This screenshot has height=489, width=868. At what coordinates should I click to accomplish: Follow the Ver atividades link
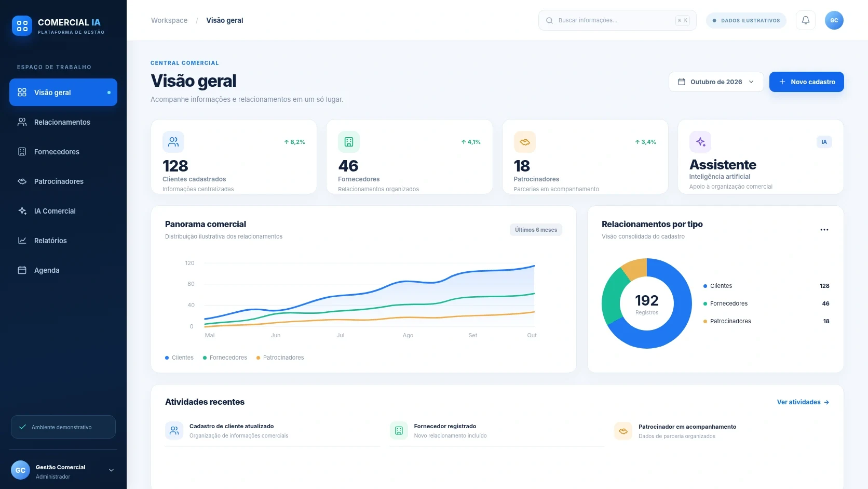(803, 402)
